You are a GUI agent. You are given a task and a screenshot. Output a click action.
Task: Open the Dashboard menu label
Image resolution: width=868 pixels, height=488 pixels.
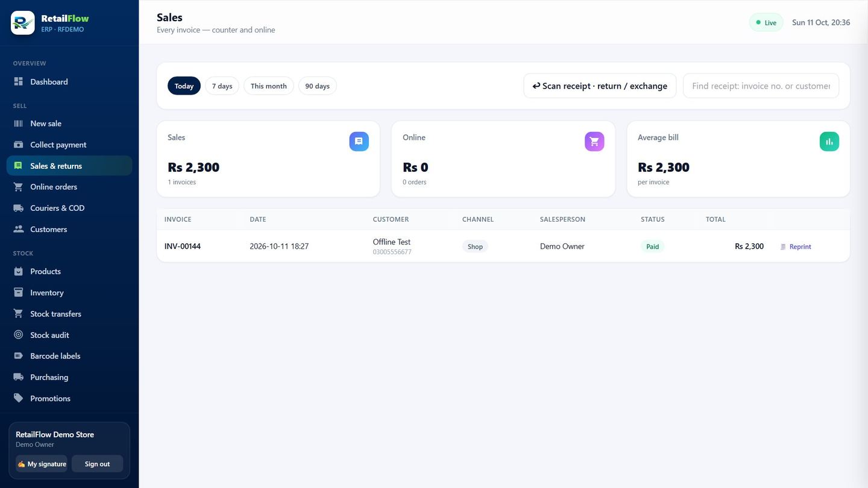(49, 81)
